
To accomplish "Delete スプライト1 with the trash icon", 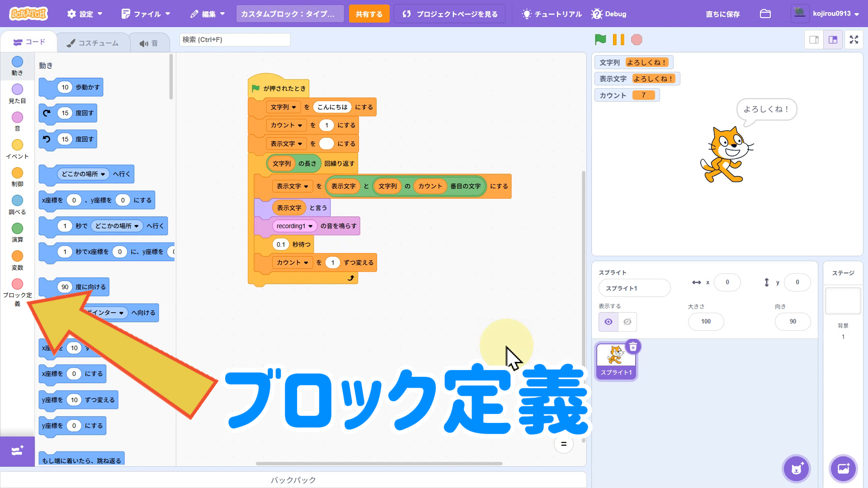I will click(633, 347).
